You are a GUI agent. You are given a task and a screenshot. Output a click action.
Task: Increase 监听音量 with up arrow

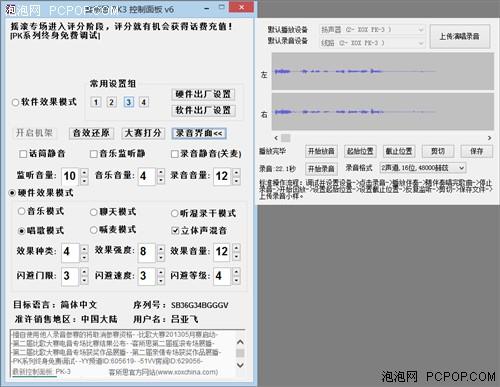(x=84, y=172)
